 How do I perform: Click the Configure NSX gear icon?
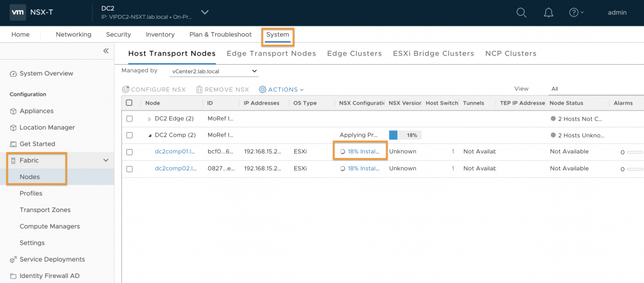(126, 89)
